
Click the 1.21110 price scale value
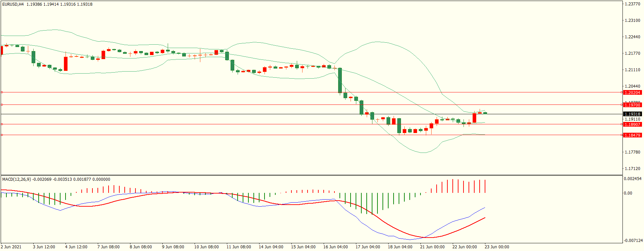pos(632,70)
